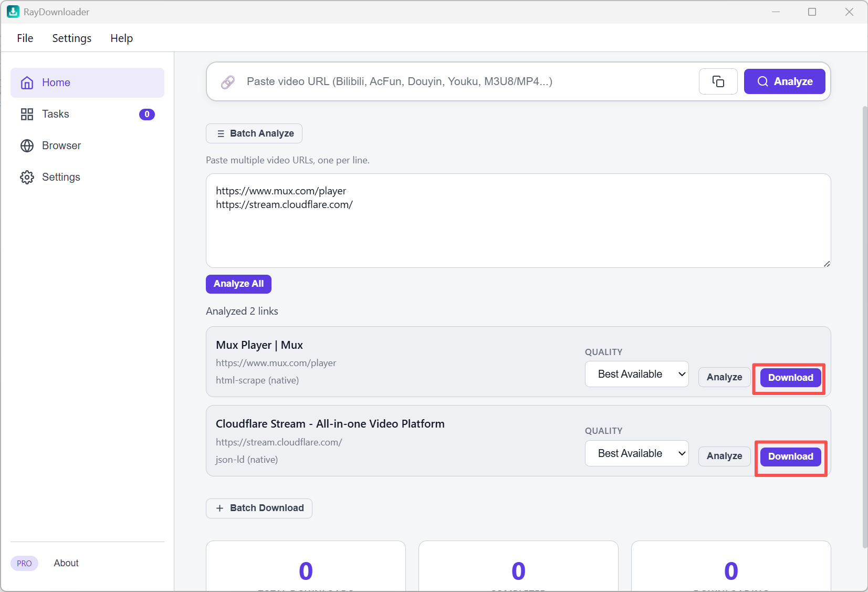Open the Settings menu in menu bar
This screenshot has height=592, width=868.
coord(71,38)
